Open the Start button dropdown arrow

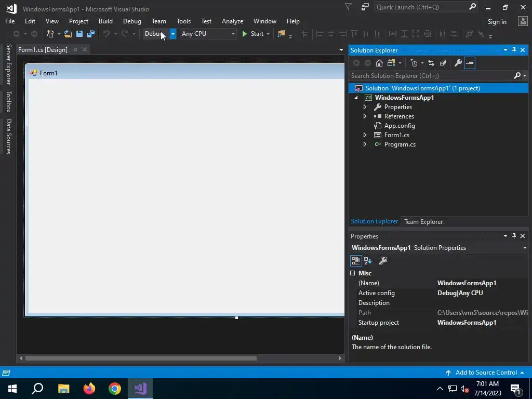click(268, 34)
